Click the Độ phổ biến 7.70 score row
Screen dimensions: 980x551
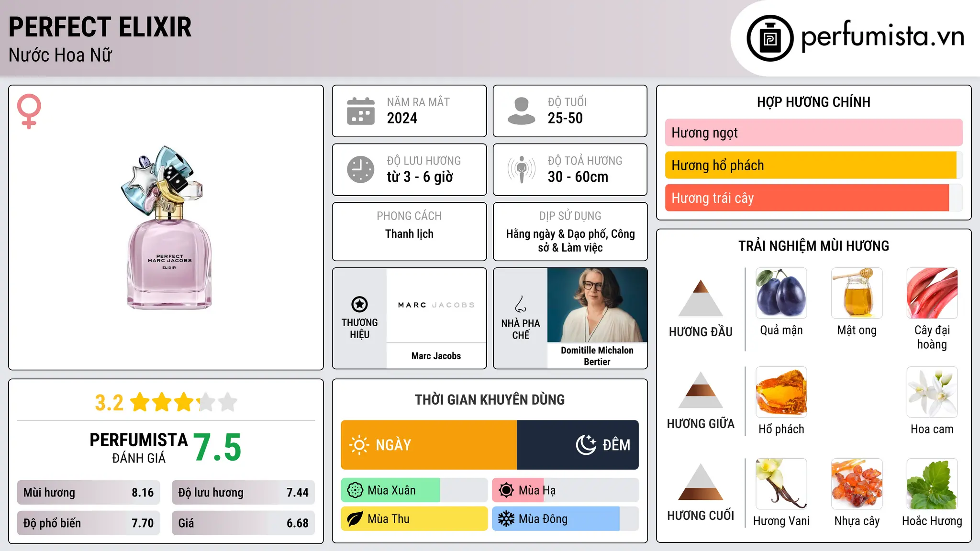tap(89, 523)
